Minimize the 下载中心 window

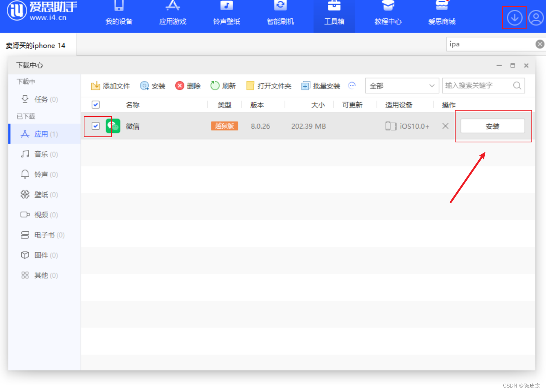499,65
